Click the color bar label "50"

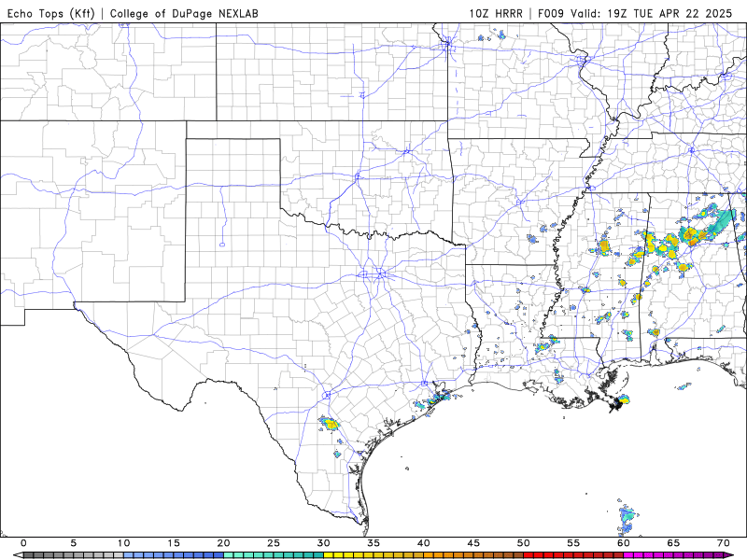524,543
